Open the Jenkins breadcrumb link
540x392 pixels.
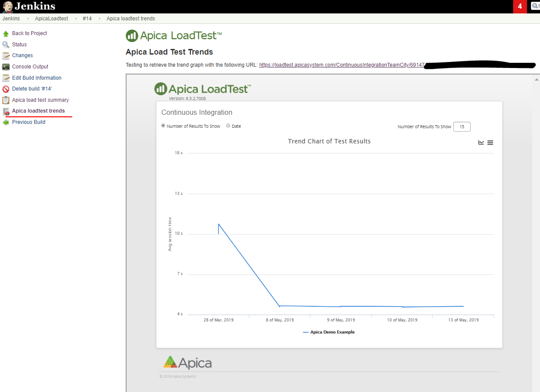(x=11, y=19)
